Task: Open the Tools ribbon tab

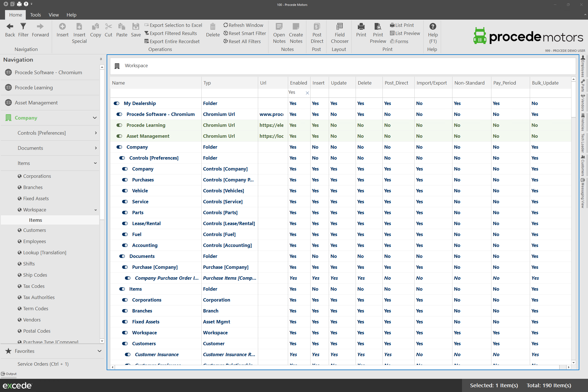Action: (x=35, y=15)
